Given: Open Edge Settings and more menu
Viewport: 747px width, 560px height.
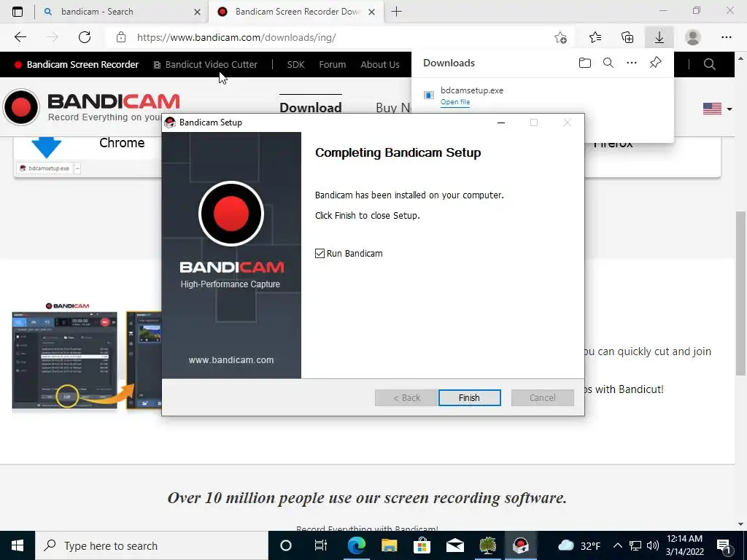Looking at the screenshot, I should tap(726, 37).
